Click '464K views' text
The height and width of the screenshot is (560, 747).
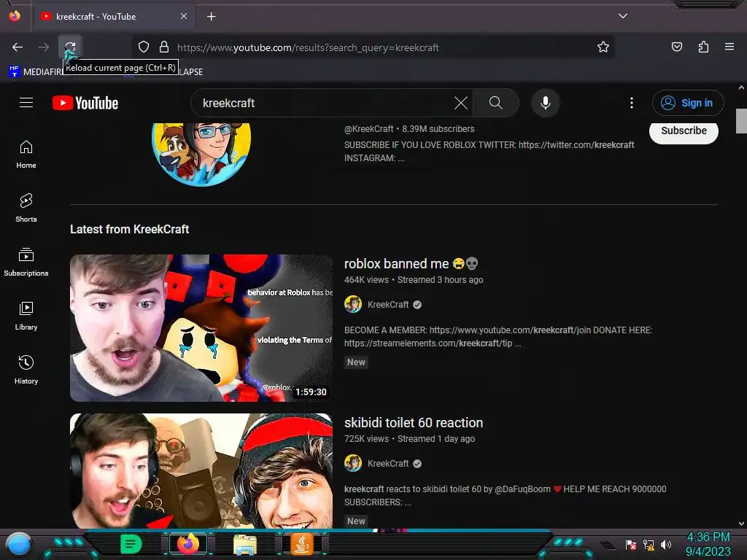(x=366, y=280)
